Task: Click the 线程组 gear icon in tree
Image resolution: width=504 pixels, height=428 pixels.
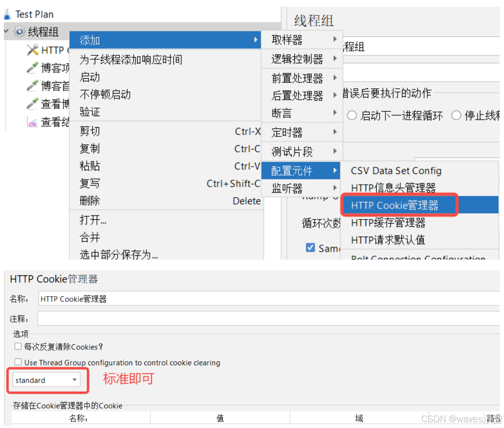Action: (x=19, y=32)
